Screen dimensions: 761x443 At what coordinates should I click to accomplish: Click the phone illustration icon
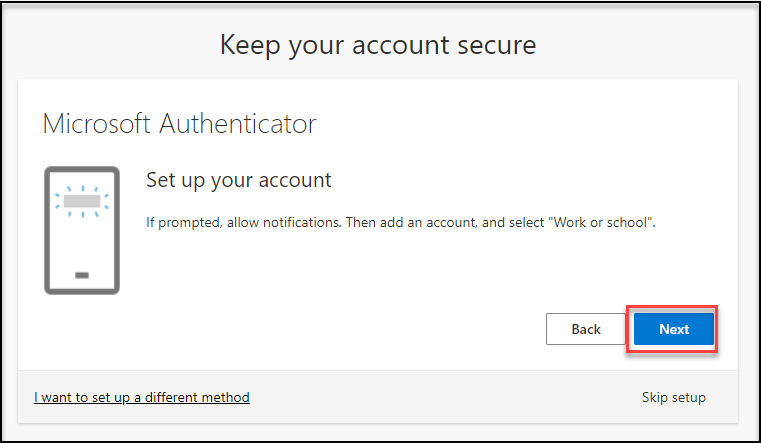point(82,231)
